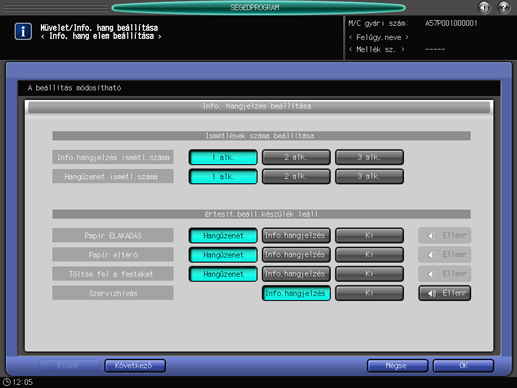Set Hangüzenet ismétl.száma to 3 alk.
This screenshot has width=517, height=388.
tap(369, 177)
